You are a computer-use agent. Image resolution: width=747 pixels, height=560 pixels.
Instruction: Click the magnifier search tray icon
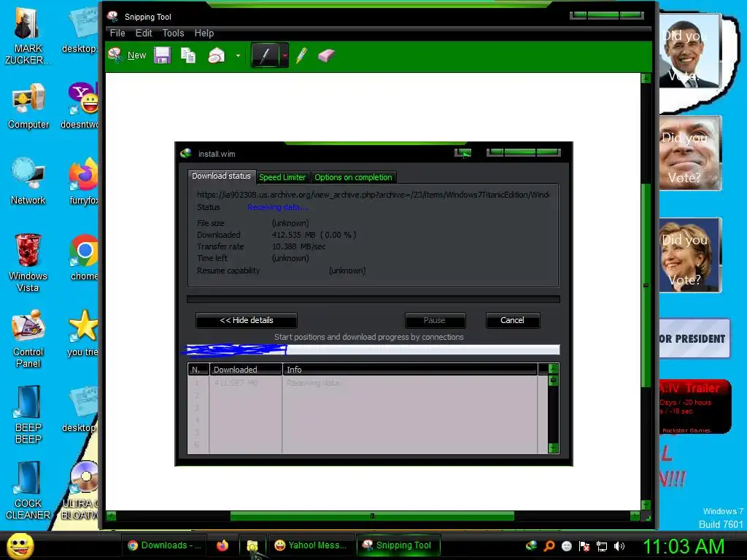[549, 546]
